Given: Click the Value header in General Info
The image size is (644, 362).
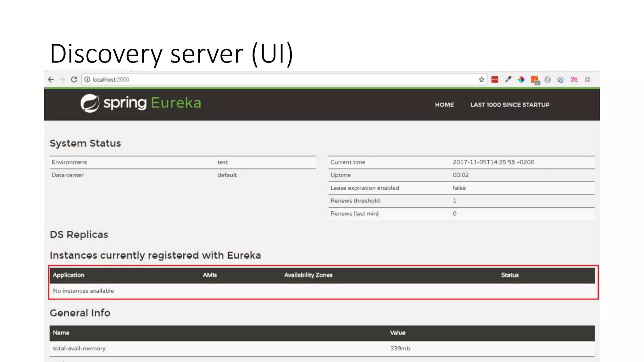Looking at the screenshot, I should (x=398, y=333).
